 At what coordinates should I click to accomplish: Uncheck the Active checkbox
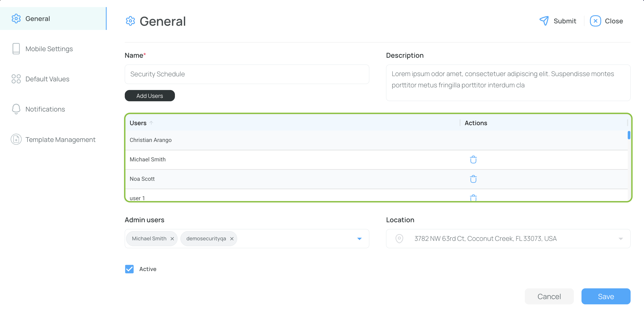pyautogui.click(x=129, y=269)
